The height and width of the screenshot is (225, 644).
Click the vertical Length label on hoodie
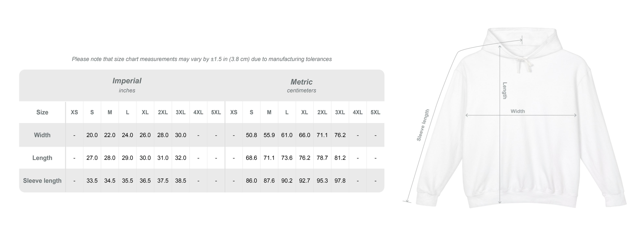[505, 90]
